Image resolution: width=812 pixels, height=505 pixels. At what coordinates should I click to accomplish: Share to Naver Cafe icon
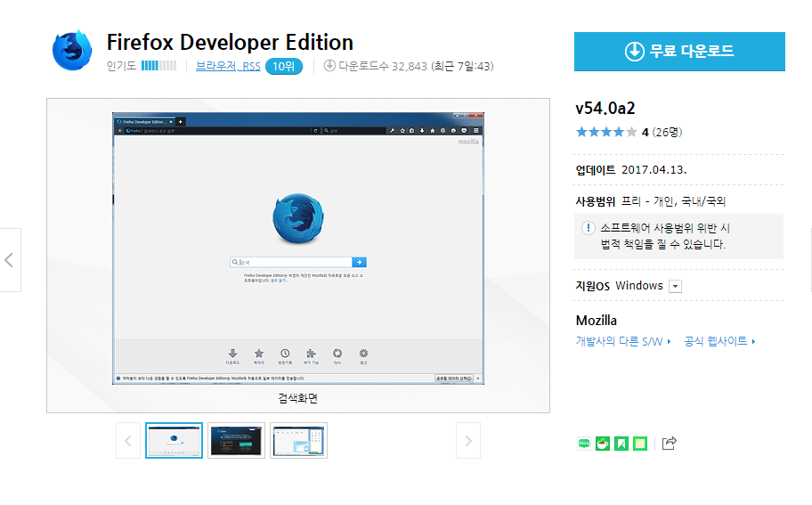pos(602,444)
